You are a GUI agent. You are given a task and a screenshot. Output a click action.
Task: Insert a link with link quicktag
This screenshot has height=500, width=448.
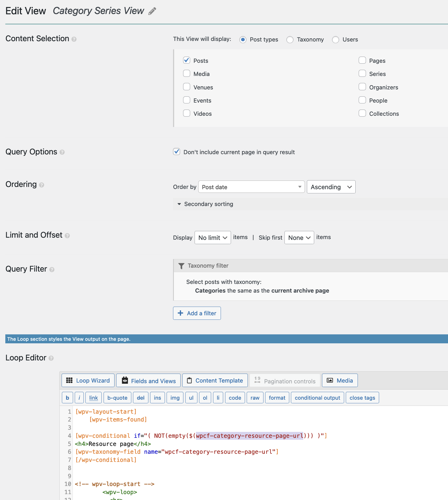(x=94, y=398)
